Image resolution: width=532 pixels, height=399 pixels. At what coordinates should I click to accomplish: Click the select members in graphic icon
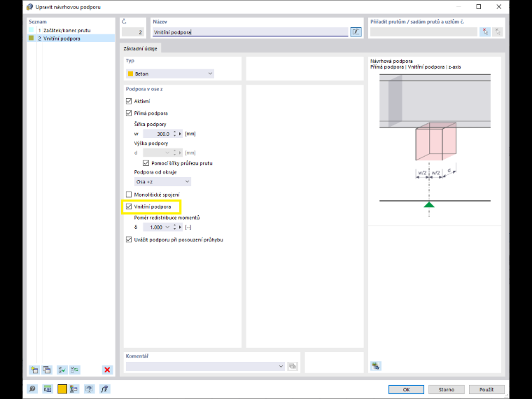(x=485, y=32)
